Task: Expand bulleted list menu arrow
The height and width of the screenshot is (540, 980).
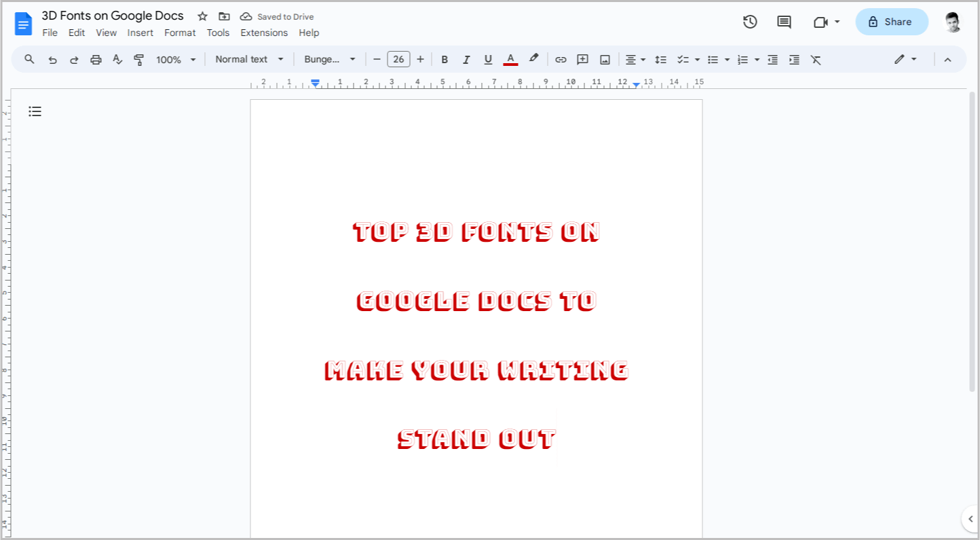Action: pos(727,60)
